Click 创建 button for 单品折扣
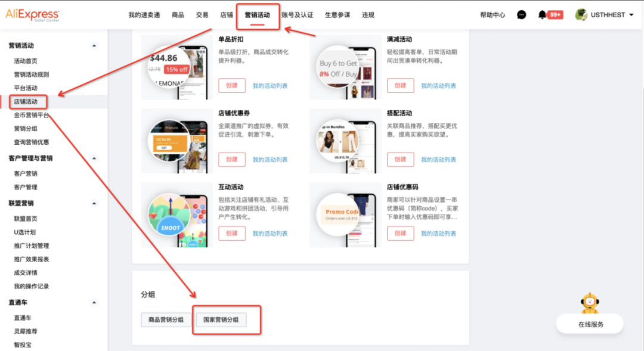Screen dimensions: 644x351 (231, 85)
